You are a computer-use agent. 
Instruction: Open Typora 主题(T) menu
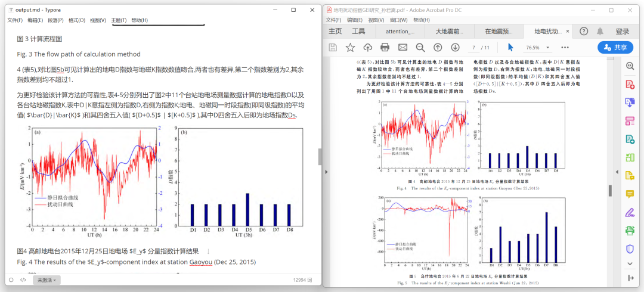point(119,20)
